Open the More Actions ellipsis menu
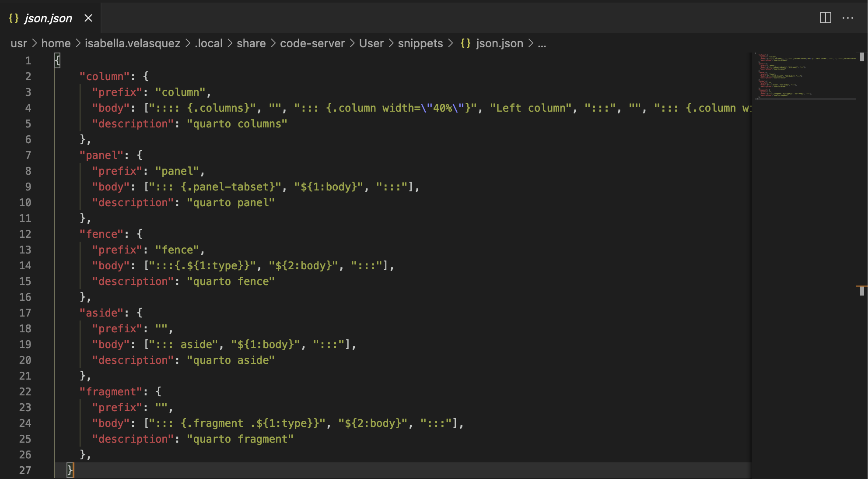The image size is (868, 479). (847, 18)
